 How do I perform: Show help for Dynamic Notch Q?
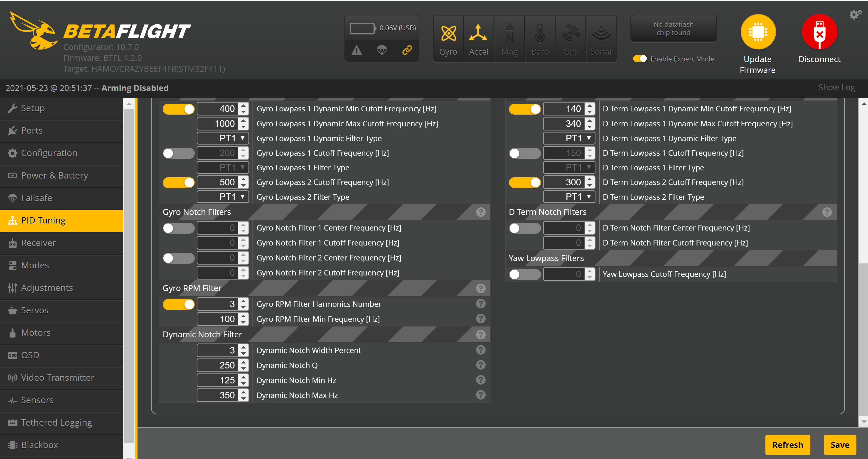tap(481, 365)
